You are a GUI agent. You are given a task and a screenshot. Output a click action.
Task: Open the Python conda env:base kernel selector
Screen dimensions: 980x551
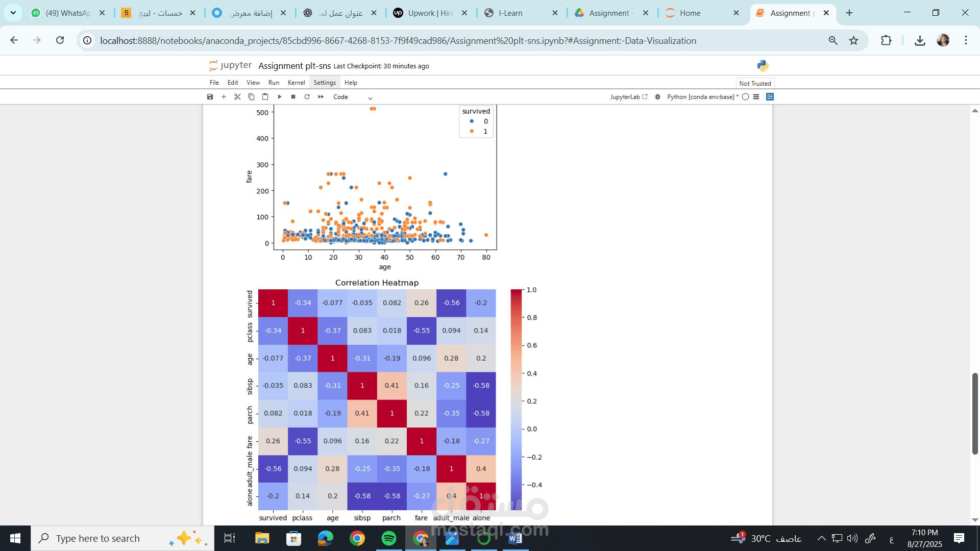point(702,97)
